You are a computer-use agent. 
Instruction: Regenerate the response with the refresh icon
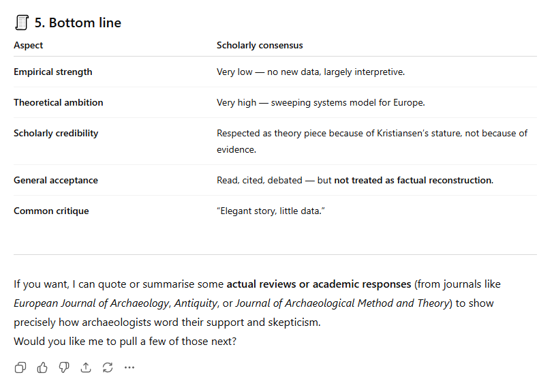[108, 367]
